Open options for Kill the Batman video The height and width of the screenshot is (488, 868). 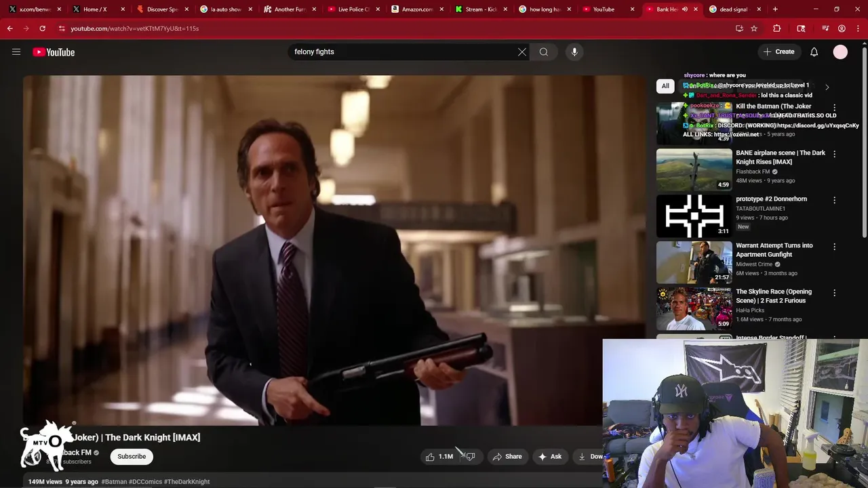point(834,107)
